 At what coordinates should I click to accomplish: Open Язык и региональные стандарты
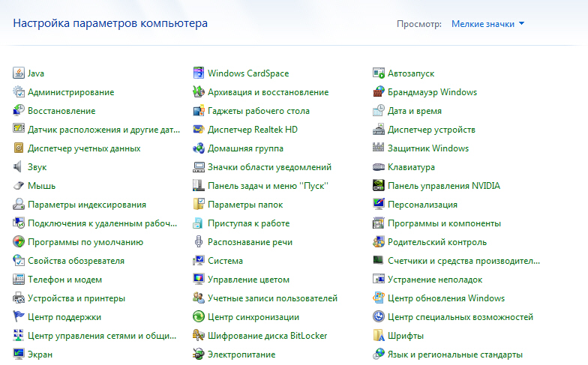click(x=454, y=355)
